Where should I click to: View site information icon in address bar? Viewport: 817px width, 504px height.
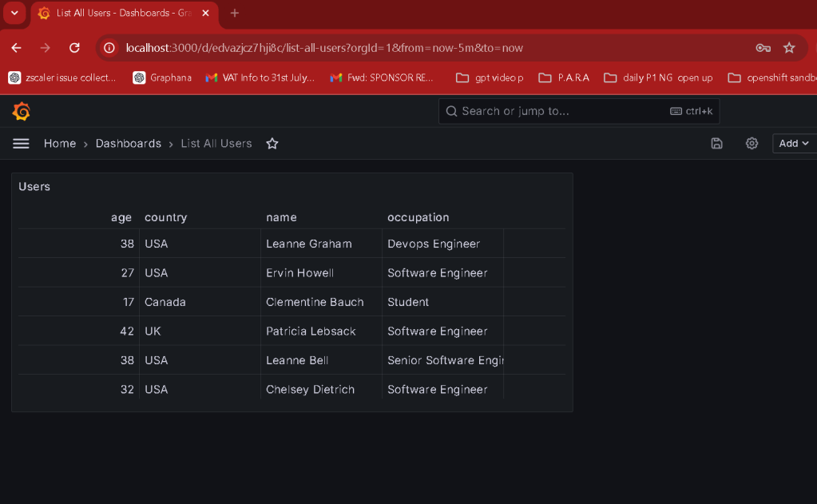[109, 48]
